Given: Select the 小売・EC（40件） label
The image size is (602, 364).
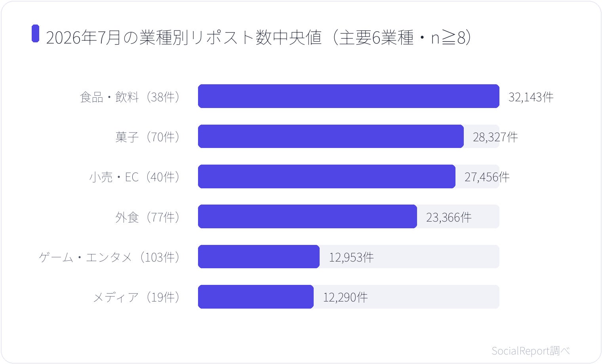Looking at the screenshot, I should point(135,177).
